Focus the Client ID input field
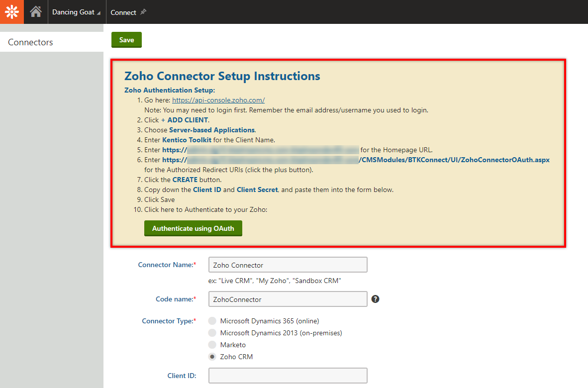Image resolution: width=588 pixels, height=388 pixels. click(288, 376)
